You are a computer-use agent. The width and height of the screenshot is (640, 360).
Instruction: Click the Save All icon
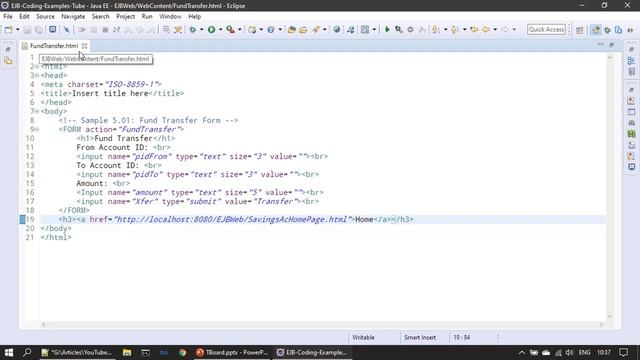[x=39, y=29]
